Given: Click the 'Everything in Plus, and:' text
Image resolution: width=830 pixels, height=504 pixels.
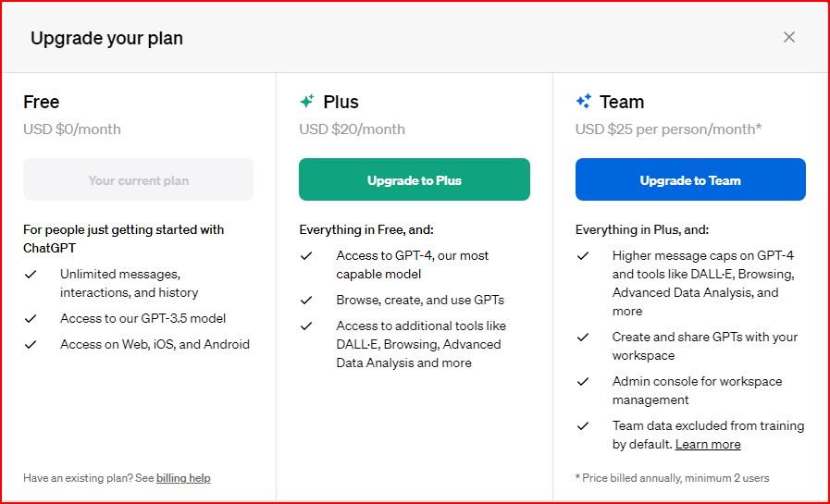Looking at the screenshot, I should click(x=642, y=229).
